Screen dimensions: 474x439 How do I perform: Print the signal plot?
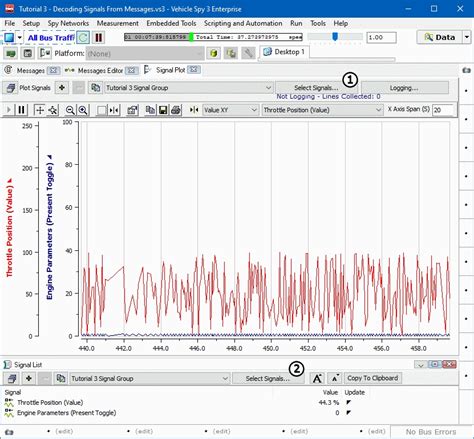coord(176,110)
